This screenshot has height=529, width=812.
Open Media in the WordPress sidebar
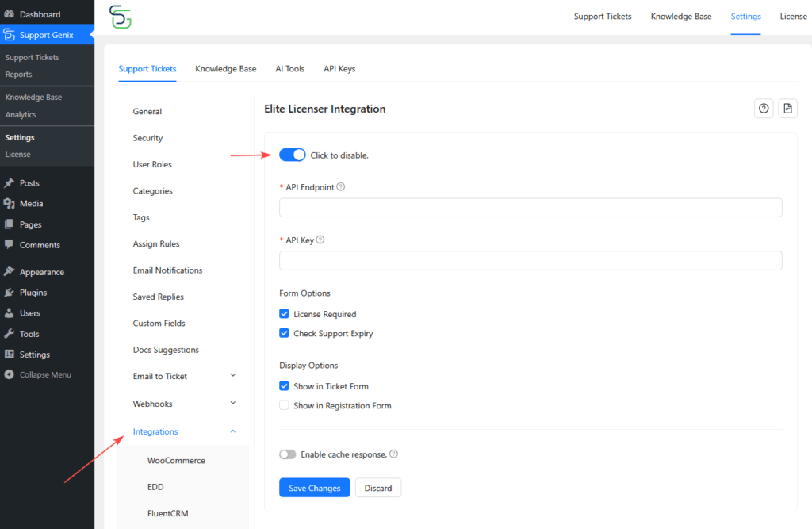(x=31, y=204)
